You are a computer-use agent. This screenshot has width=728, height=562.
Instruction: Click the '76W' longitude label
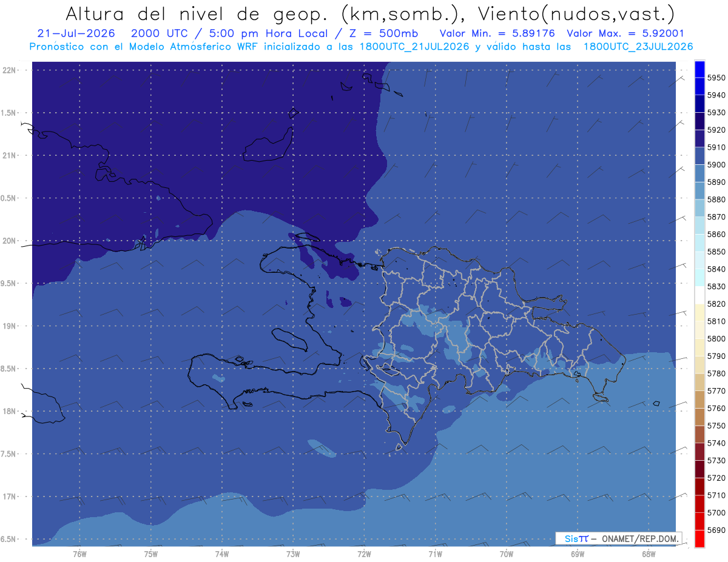pos(79,554)
